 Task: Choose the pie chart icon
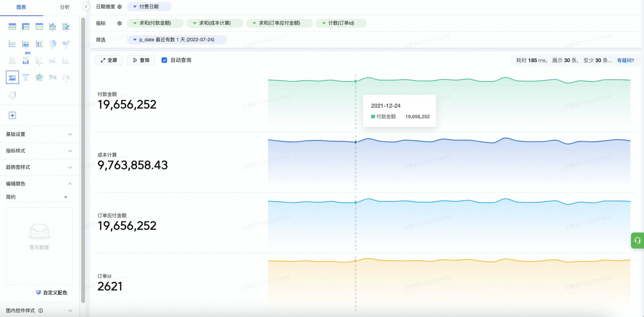(52, 44)
